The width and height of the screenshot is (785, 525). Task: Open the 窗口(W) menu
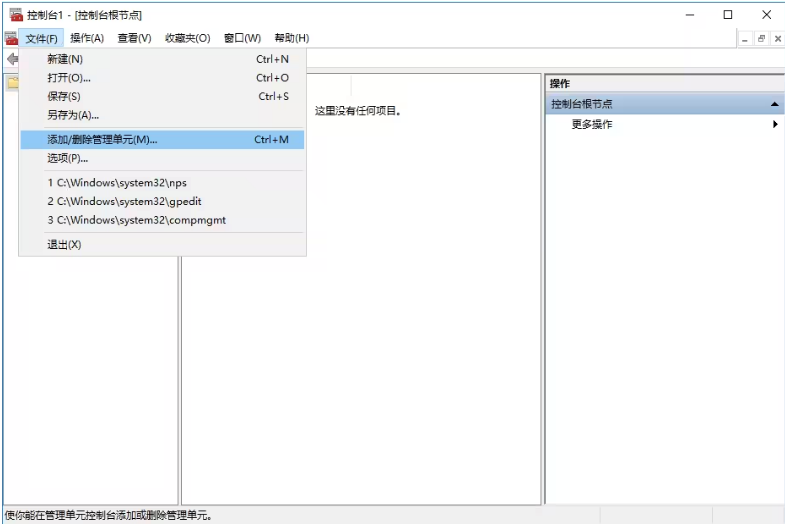click(242, 38)
